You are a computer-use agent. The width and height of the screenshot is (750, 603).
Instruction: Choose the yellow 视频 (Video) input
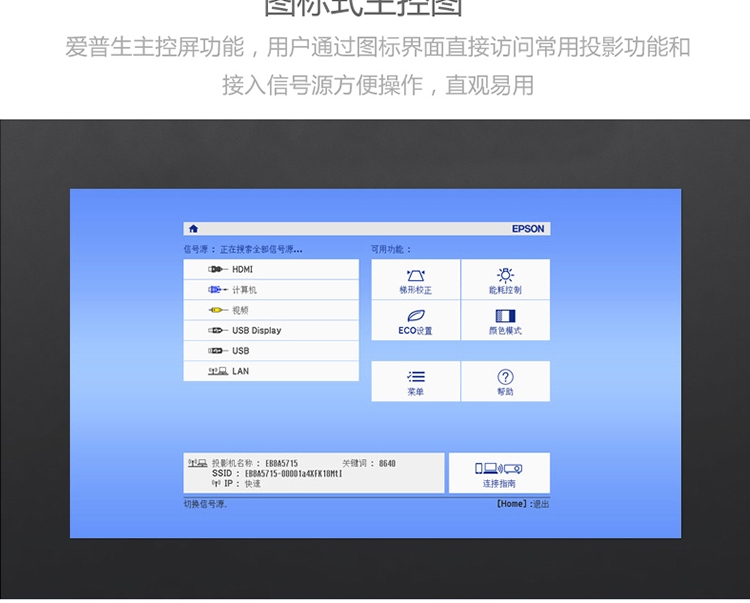(x=270, y=310)
